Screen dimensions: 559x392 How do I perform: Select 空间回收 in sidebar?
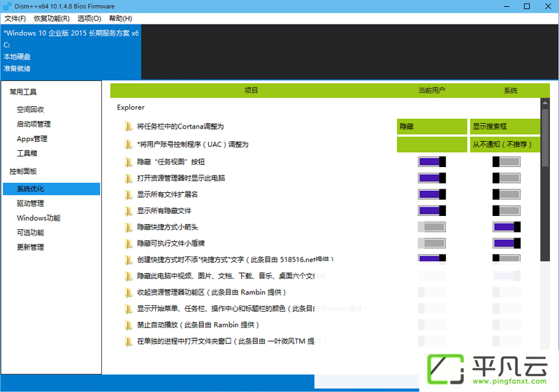point(30,110)
